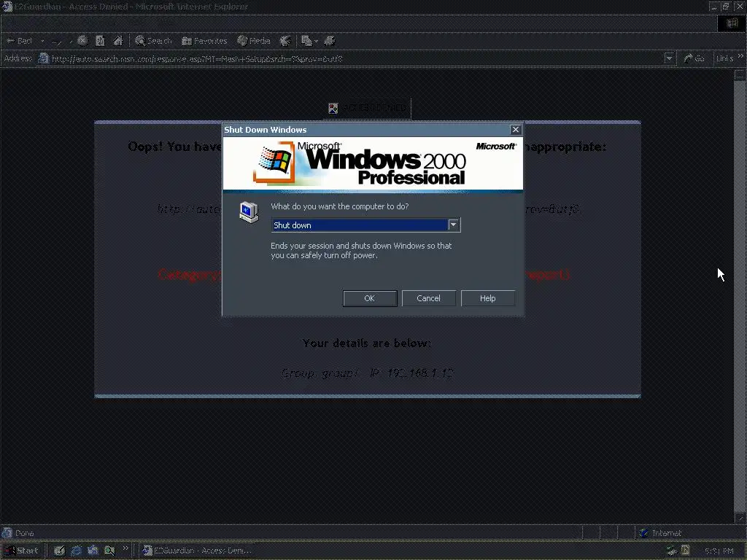Click the system clock in the tray
747x560 pixels.
tap(719, 551)
